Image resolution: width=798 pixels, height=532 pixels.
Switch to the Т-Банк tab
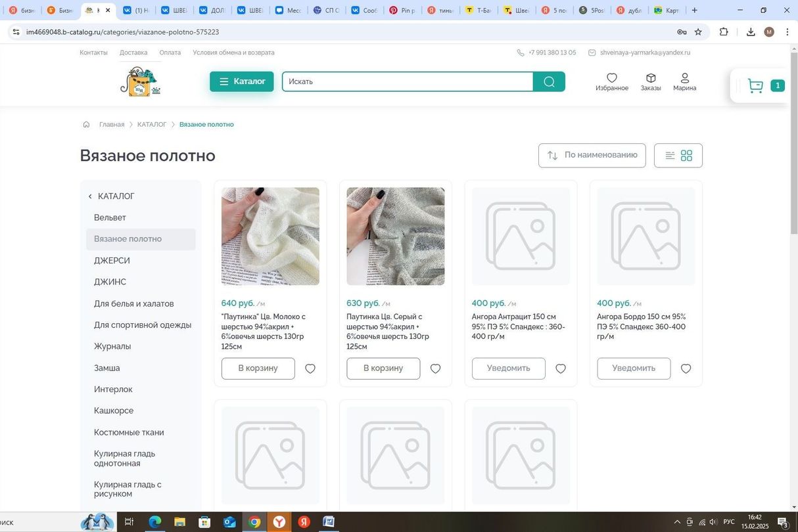[478, 10]
